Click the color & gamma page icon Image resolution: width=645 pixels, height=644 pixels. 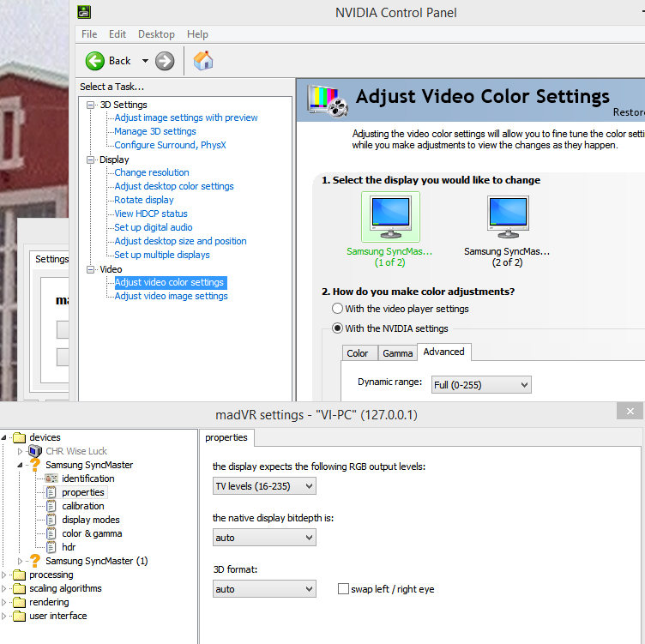(x=51, y=533)
